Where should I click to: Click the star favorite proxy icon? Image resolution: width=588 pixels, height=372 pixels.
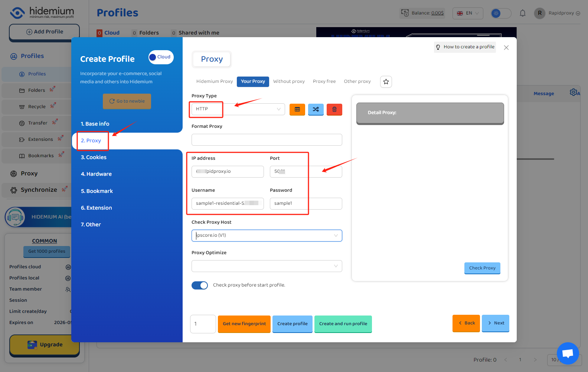(x=386, y=82)
